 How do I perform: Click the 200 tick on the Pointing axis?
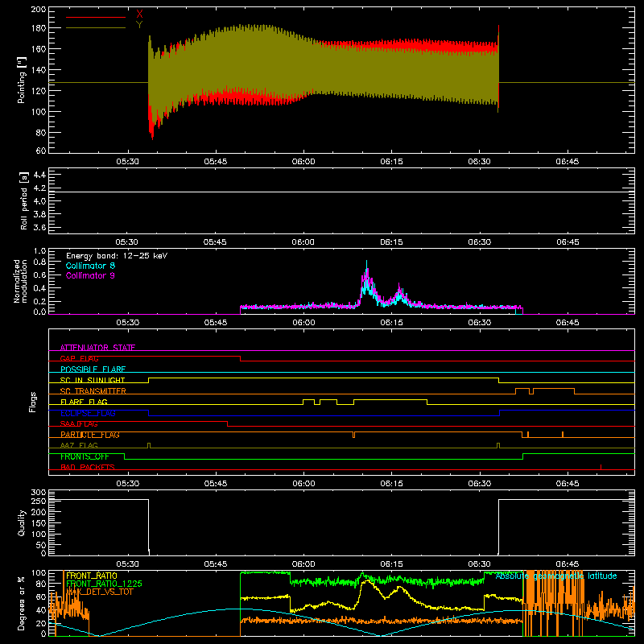[x=38, y=9]
